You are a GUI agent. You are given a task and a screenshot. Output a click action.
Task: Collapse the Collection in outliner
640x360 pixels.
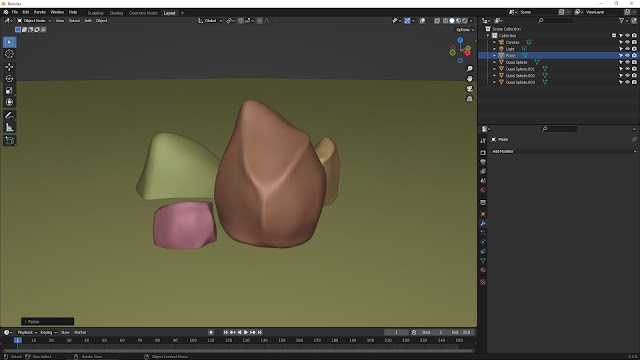(488, 36)
